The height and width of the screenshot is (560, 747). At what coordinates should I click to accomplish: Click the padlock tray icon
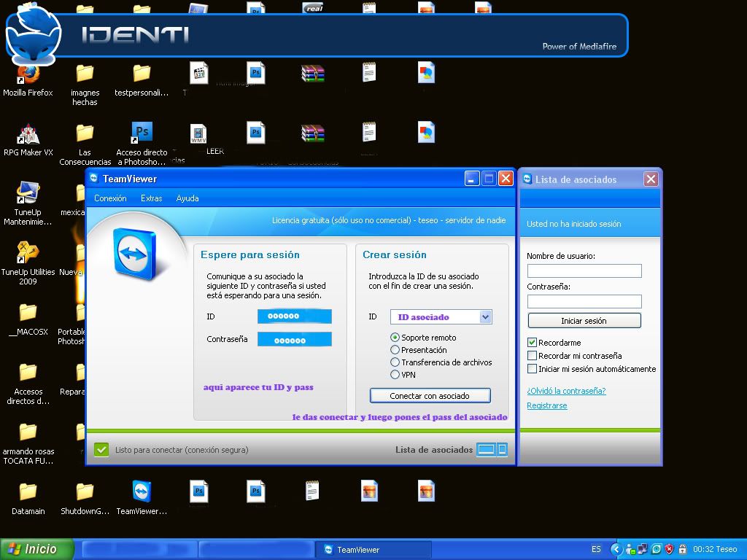(x=682, y=550)
